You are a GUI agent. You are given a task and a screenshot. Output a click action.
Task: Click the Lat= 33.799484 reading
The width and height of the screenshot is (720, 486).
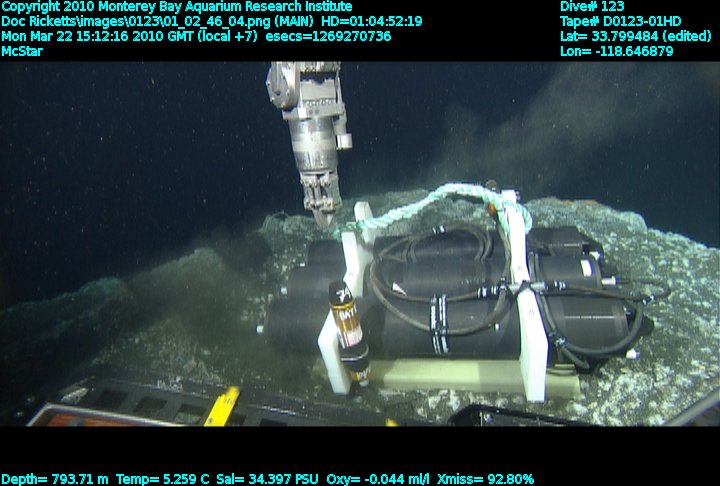point(636,36)
